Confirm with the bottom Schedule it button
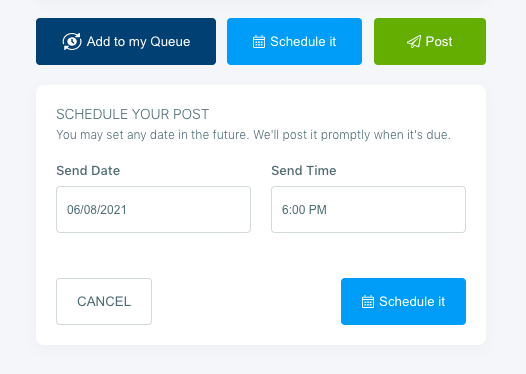The height and width of the screenshot is (374, 526). (403, 302)
